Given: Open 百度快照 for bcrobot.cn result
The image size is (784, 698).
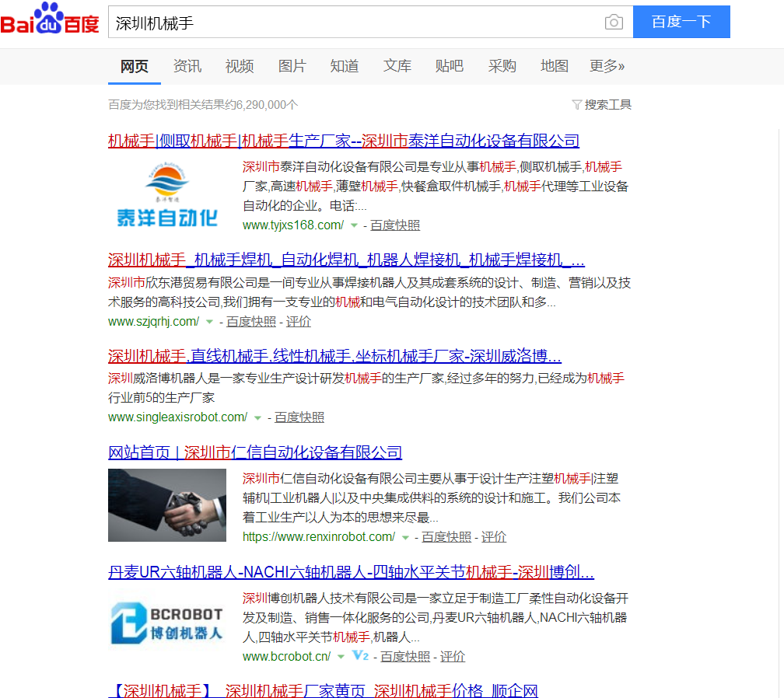Looking at the screenshot, I should point(405,657).
